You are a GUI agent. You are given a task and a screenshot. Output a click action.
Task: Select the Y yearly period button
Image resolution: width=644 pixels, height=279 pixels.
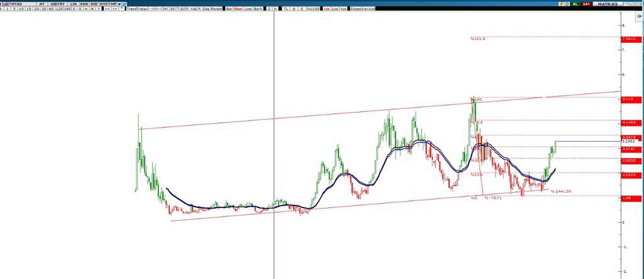(99, 9)
